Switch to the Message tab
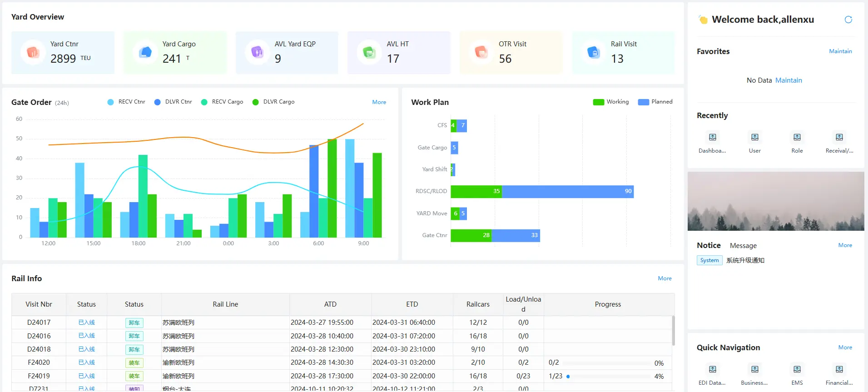Image resolution: width=868 pixels, height=392 pixels. 743,246
